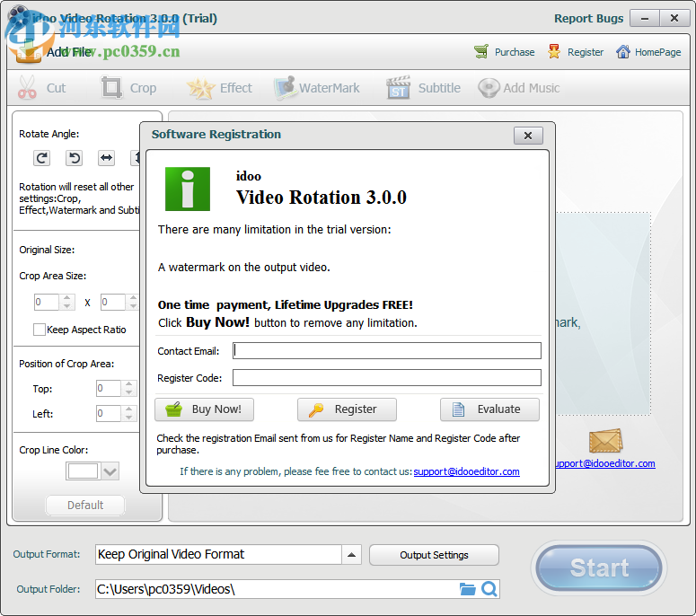Flip video horizontally
Viewport: 696px width, 616px height.
(106, 158)
